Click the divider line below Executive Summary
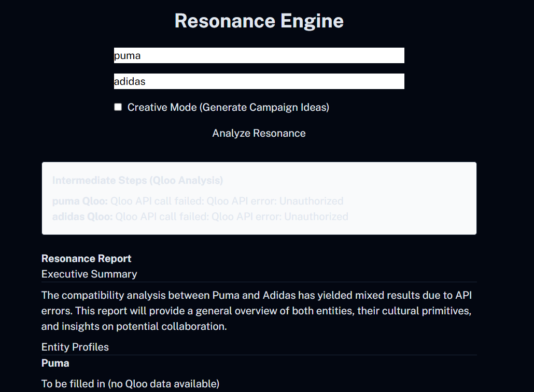The width and height of the screenshot is (534, 392). [259, 282]
